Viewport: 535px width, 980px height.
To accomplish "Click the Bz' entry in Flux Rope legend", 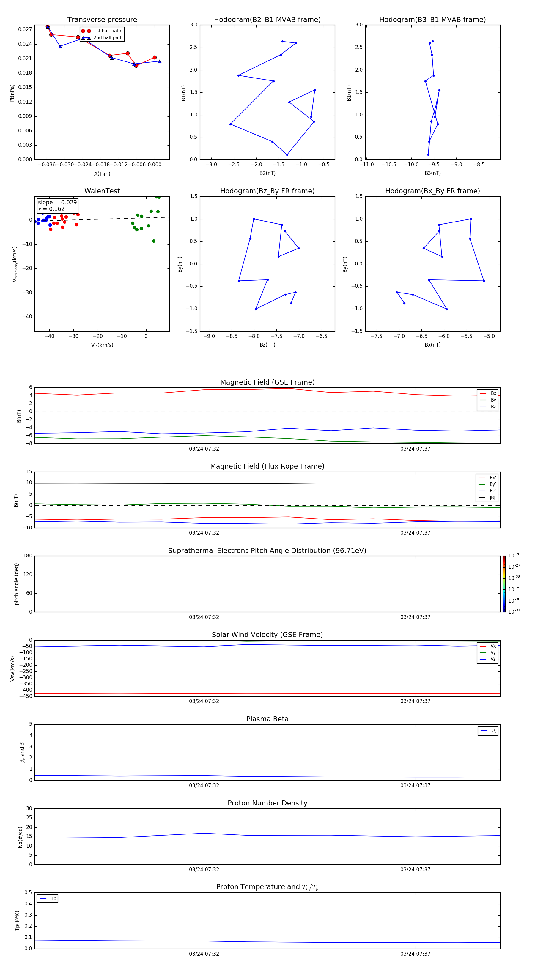I will click(487, 491).
